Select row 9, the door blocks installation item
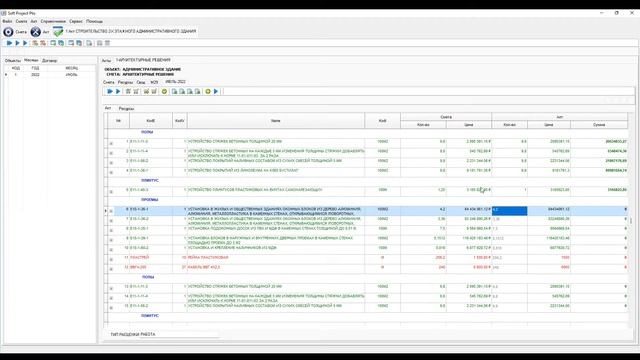The width and height of the screenshot is (640, 360). [367, 240]
